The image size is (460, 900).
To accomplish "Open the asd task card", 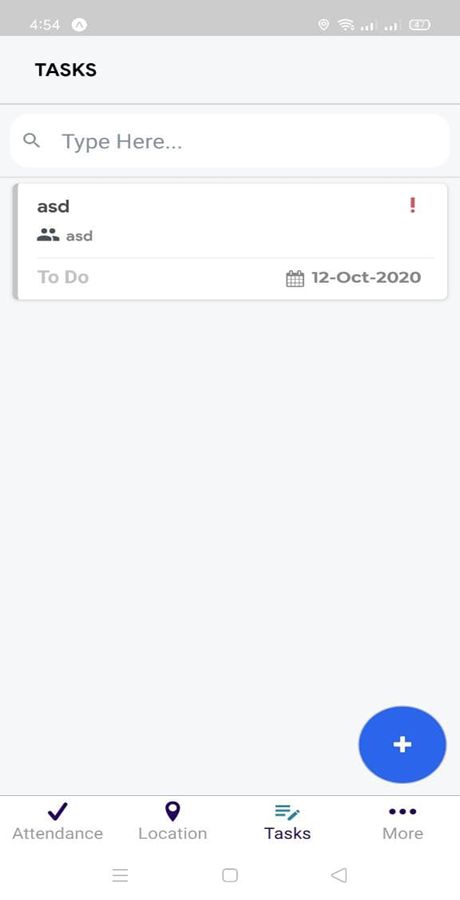I will pos(230,242).
